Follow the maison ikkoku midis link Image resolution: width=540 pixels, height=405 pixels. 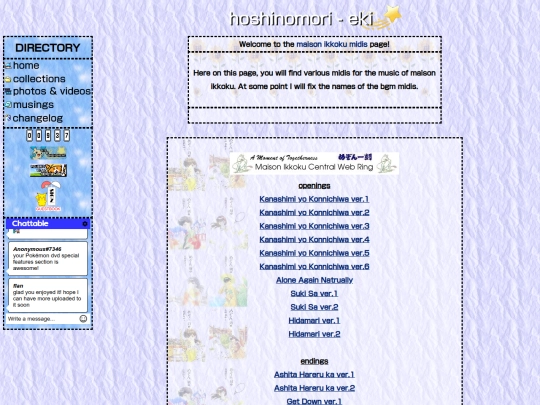click(332, 44)
